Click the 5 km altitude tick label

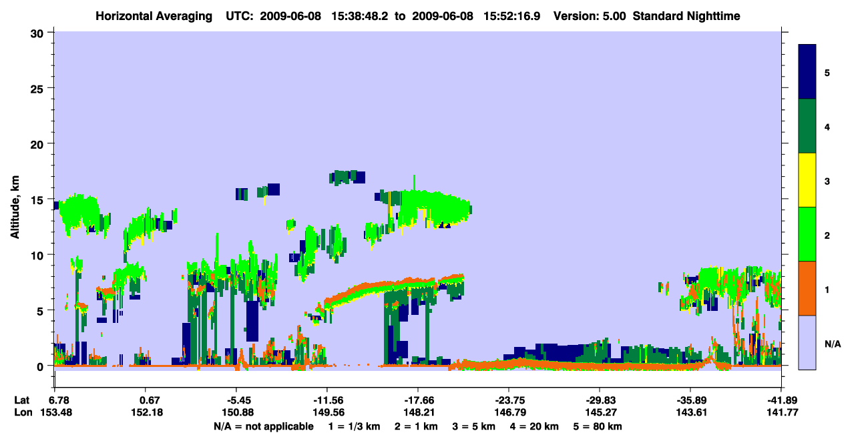tap(41, 310)
